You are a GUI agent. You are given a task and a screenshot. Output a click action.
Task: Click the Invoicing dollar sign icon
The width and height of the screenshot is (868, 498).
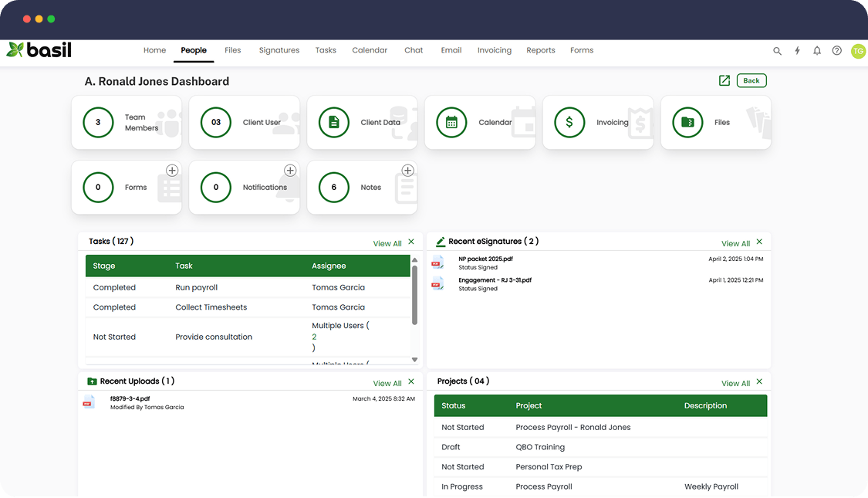pyautogui.click(x=569, y=123)
